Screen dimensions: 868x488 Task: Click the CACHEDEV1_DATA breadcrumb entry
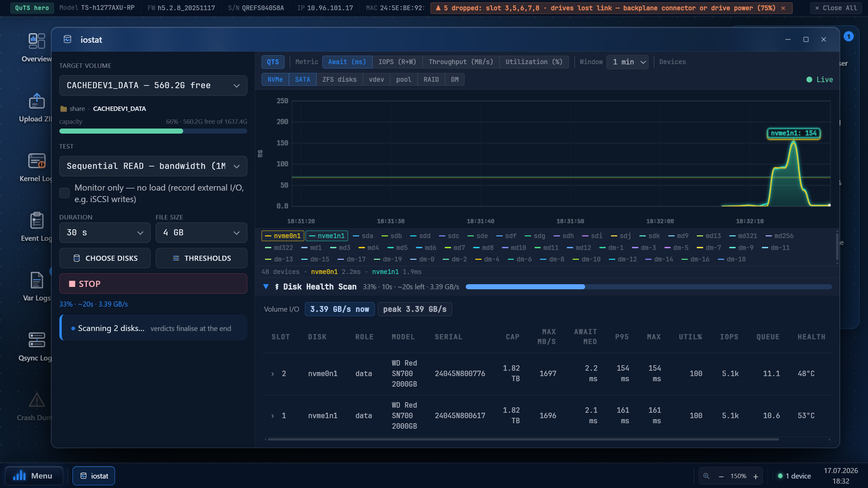tap(119, 109)
